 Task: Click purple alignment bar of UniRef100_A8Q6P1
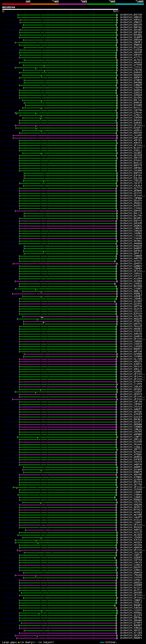(67, 638)
